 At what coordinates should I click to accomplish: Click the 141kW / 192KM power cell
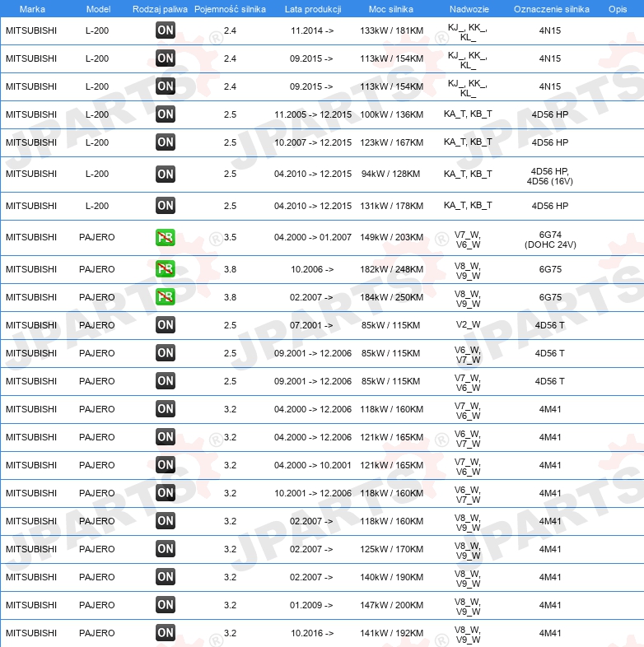(391, 633)
